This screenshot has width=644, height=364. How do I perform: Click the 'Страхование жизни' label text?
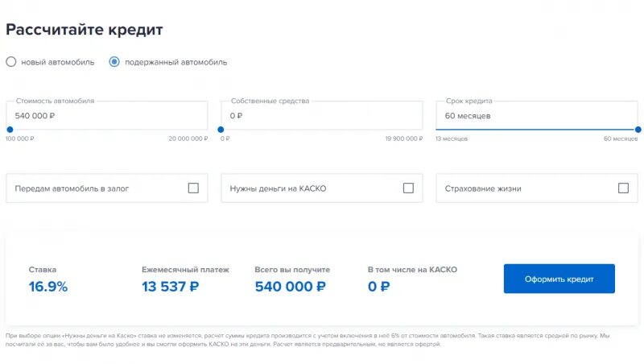tap(483, 188)
